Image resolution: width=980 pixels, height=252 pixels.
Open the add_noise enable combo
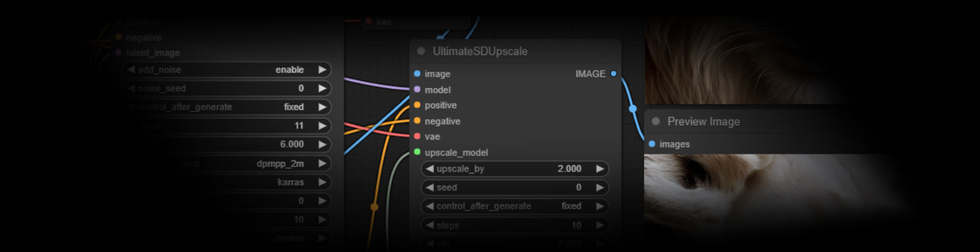(x=290, y=70)
